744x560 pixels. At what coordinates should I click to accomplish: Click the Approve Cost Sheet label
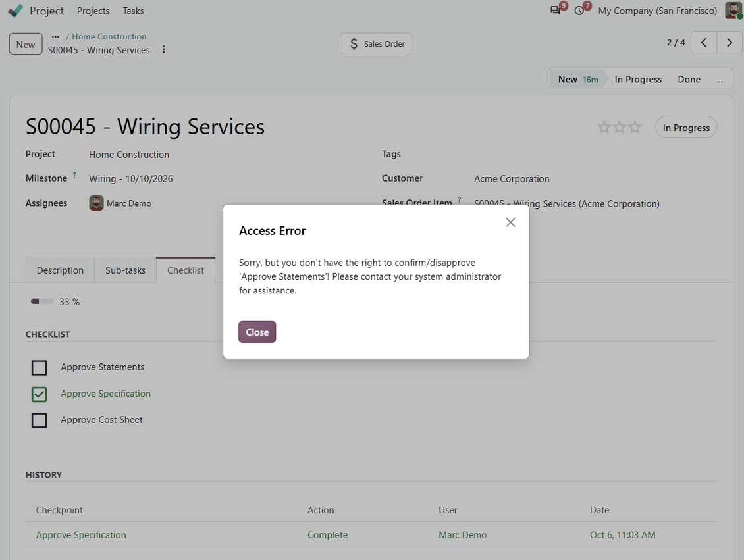pos(101,420)
